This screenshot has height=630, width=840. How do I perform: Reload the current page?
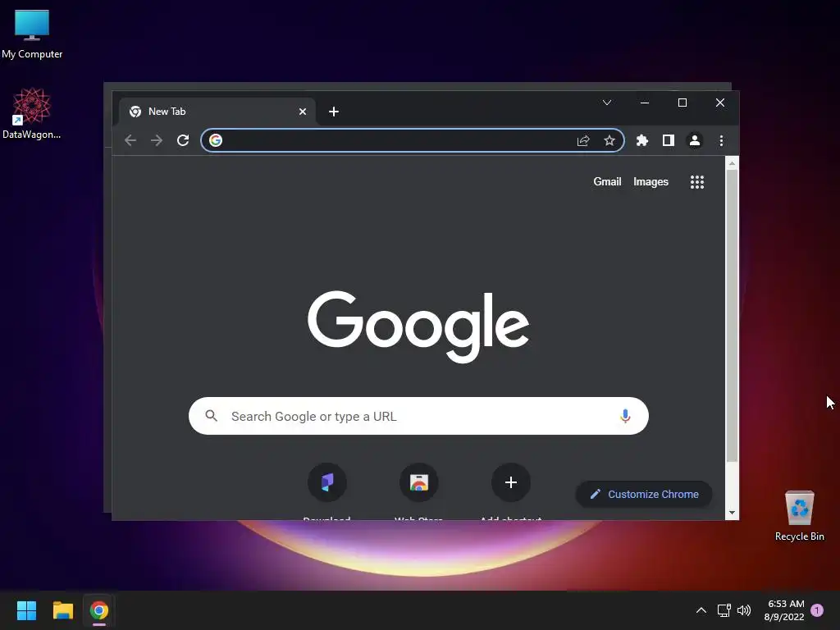tap(183, 140)
